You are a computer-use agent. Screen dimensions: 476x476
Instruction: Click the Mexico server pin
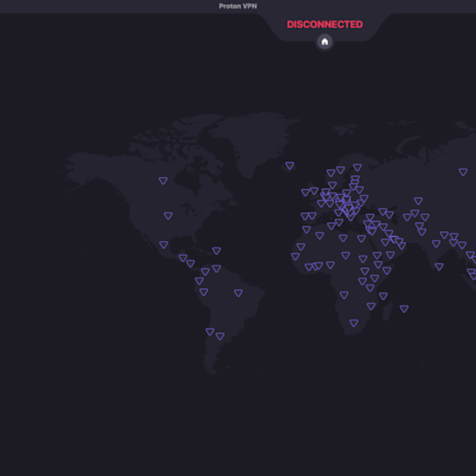tap(163, 244)
